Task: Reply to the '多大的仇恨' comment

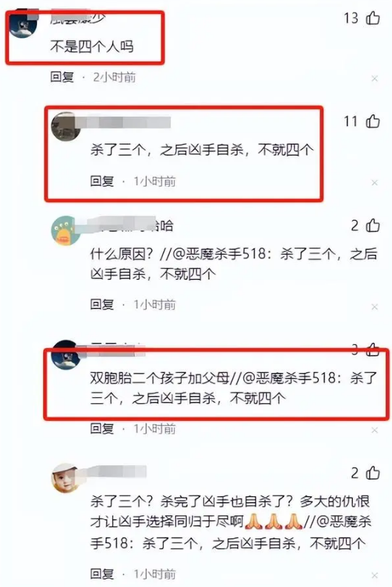Action: tap(102, 574)
